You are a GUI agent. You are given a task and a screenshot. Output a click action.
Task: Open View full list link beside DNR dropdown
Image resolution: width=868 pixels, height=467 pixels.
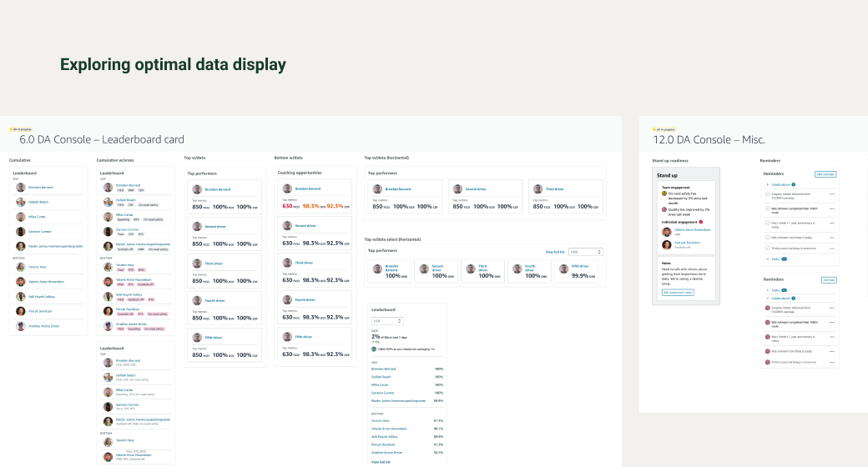coord(554,251)
